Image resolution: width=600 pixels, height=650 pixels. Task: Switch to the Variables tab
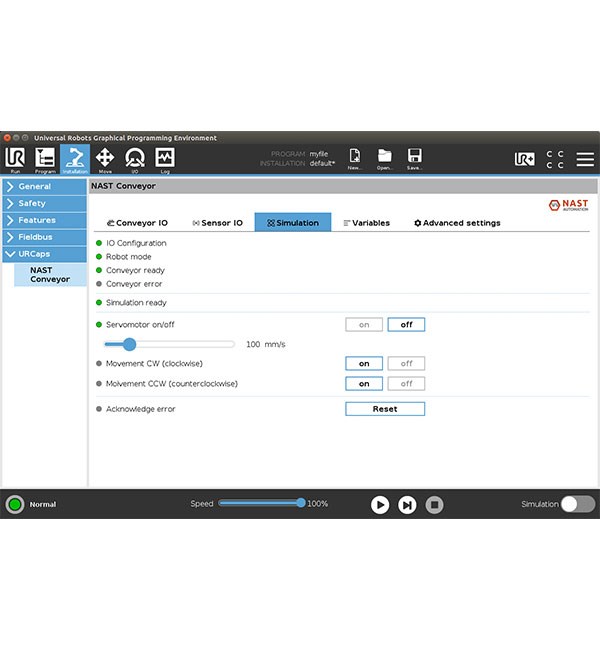tap(367, 223)
